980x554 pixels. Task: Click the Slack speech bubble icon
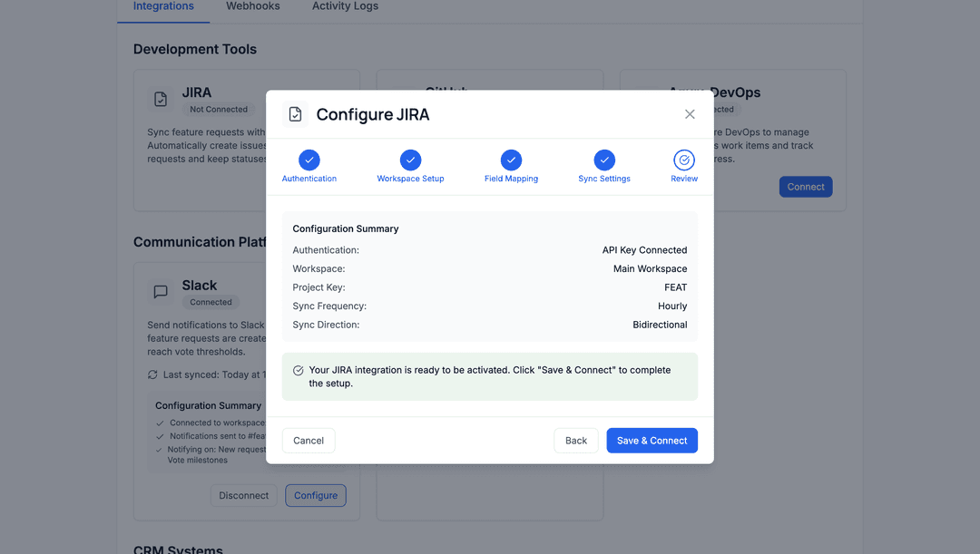[x=161, y=291]
